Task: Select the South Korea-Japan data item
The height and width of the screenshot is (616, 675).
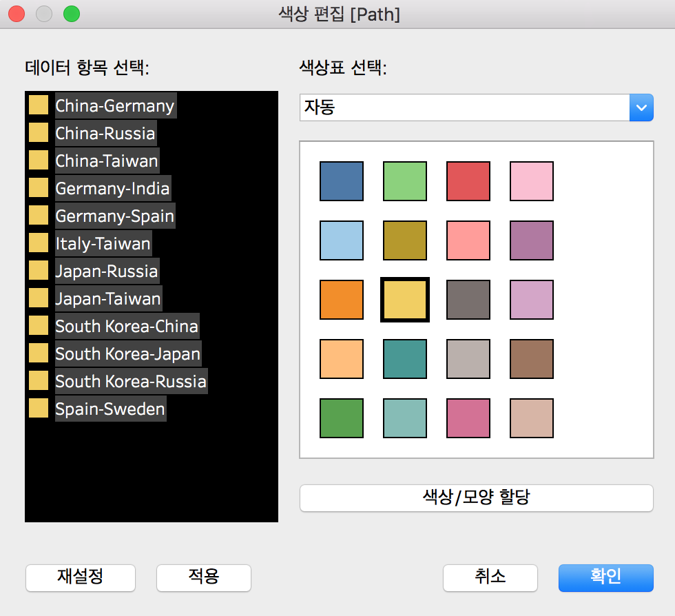Action: point(128,353)
